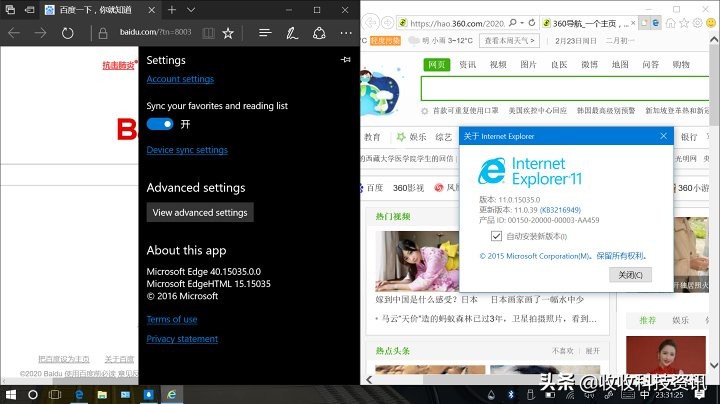The image size is (720, 404).
Task: Click 查看本周天气 button
Action: (x=509, y=41)
